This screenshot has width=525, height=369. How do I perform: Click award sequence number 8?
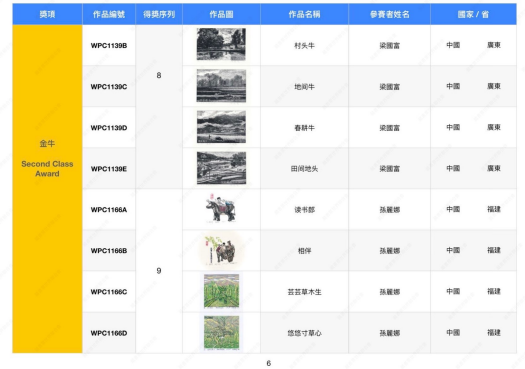(x=159, y=75)
